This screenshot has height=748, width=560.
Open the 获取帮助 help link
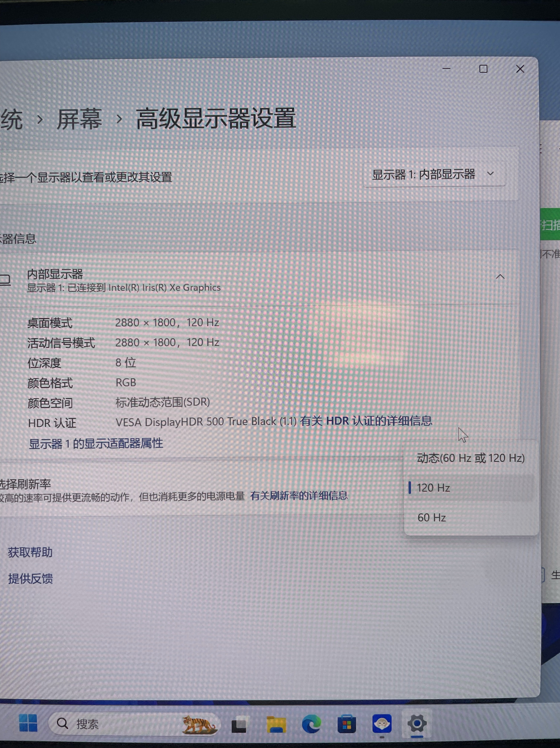point(30,552)
